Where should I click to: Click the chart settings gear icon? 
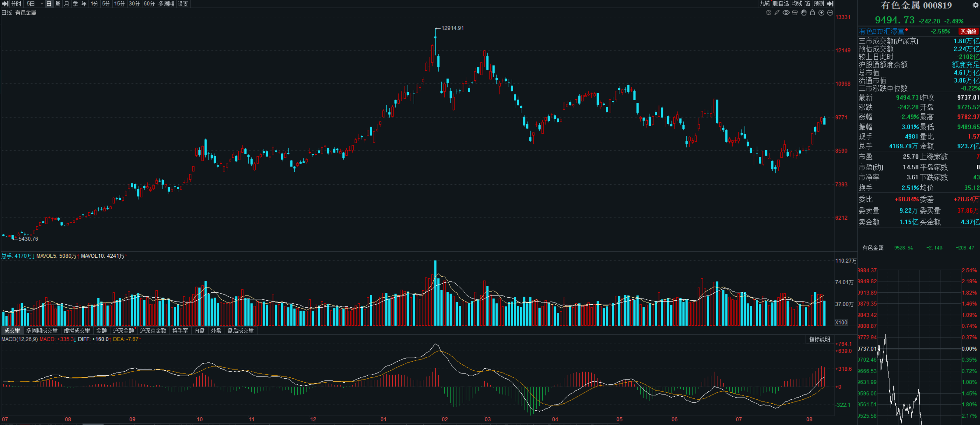[x=768, y=13]
